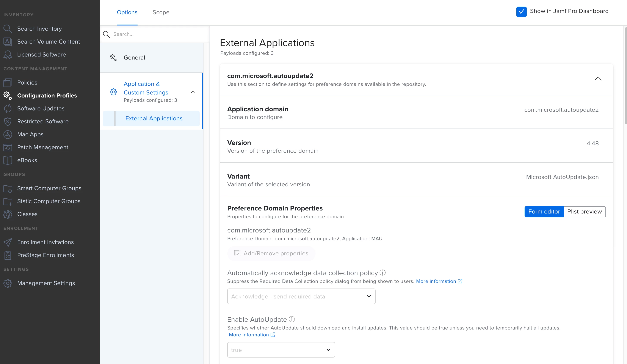Open Management Settings in sidebar
The image size is (627, 364).
coord(46,283)
